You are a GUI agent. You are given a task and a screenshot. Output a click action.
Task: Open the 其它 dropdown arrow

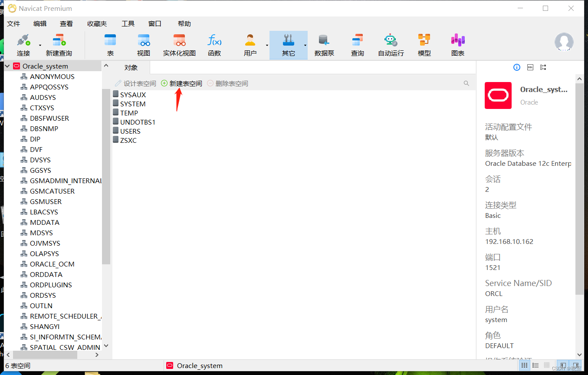[305, 45]
